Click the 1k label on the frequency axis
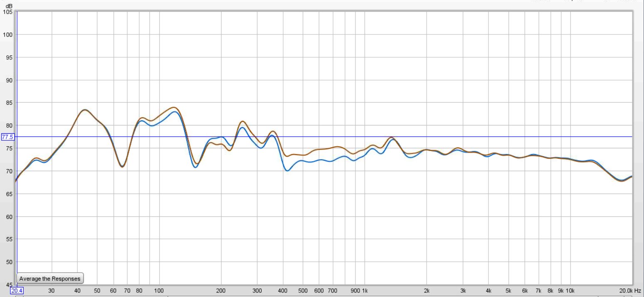The image size is (644, 297). coord(365,290)
